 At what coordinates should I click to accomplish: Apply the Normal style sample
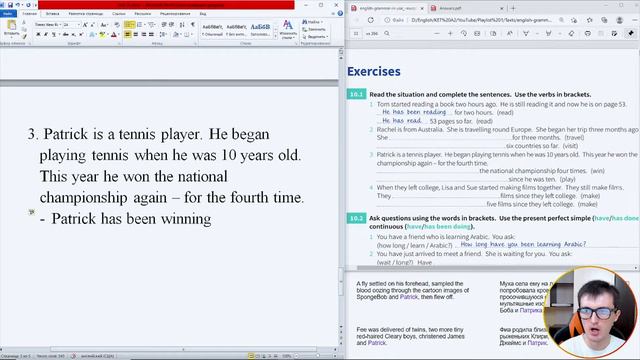(213, 30)
